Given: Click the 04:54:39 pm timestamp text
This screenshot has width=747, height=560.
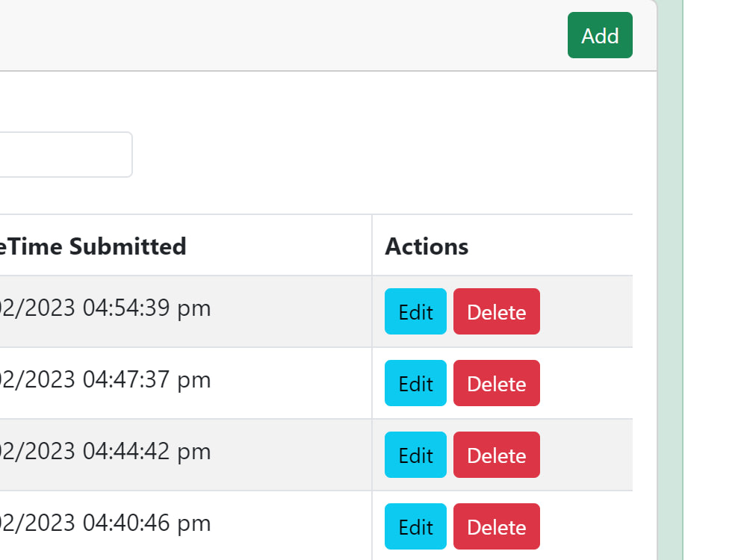Looking at the screenshot, I should point(105,308).
